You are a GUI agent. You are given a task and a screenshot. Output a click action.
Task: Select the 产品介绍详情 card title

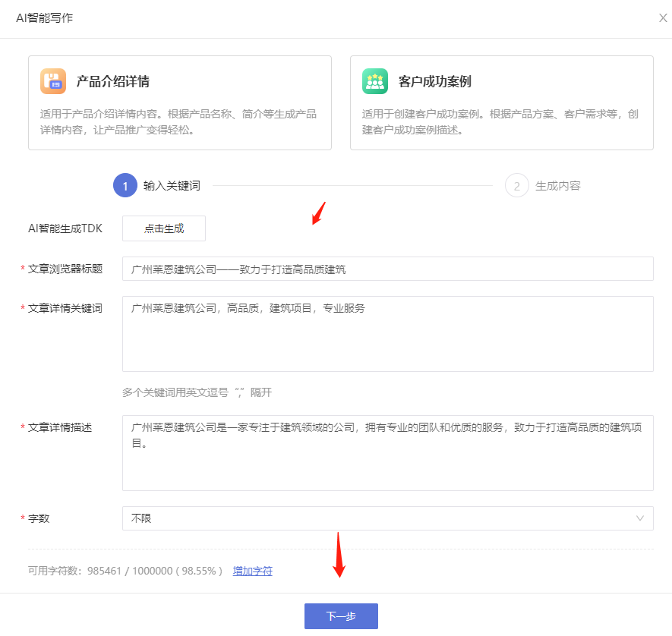click(112, 81)
